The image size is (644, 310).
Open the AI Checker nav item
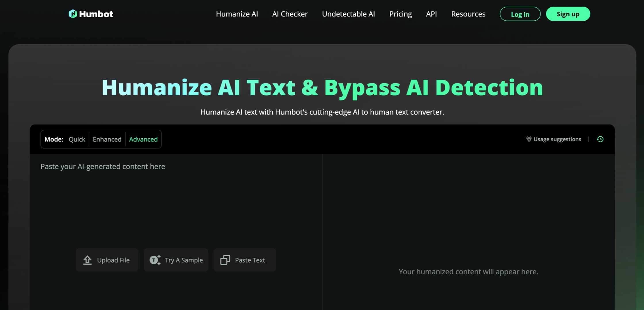point(290,14)
